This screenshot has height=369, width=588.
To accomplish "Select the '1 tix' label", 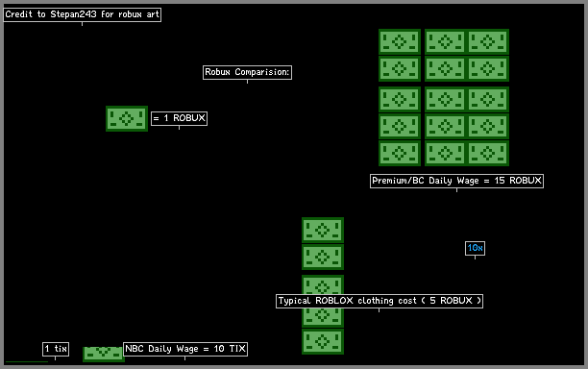I will [x=56, y=349].
